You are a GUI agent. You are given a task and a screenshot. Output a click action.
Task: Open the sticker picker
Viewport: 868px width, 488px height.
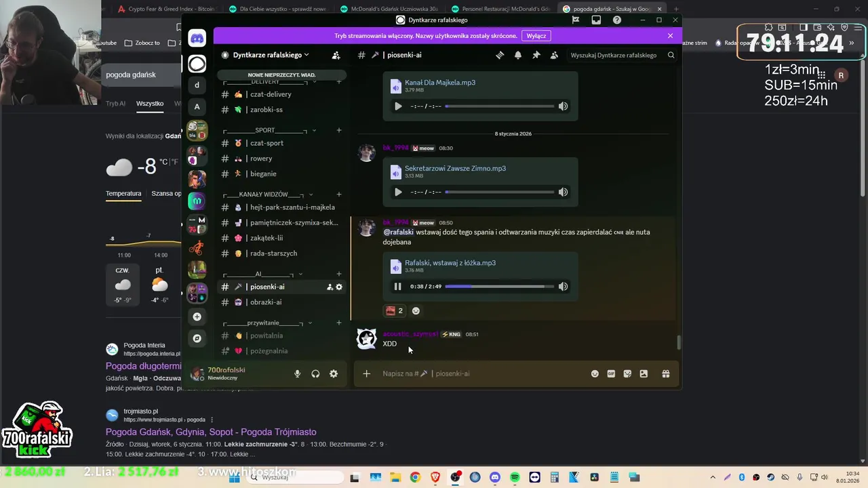(x=627, y=373)
